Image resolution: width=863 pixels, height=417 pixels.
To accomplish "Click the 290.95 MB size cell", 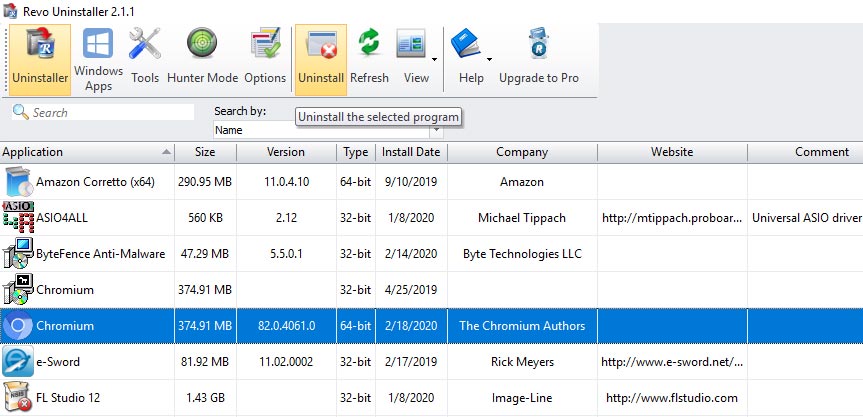I will click(205, 182).
